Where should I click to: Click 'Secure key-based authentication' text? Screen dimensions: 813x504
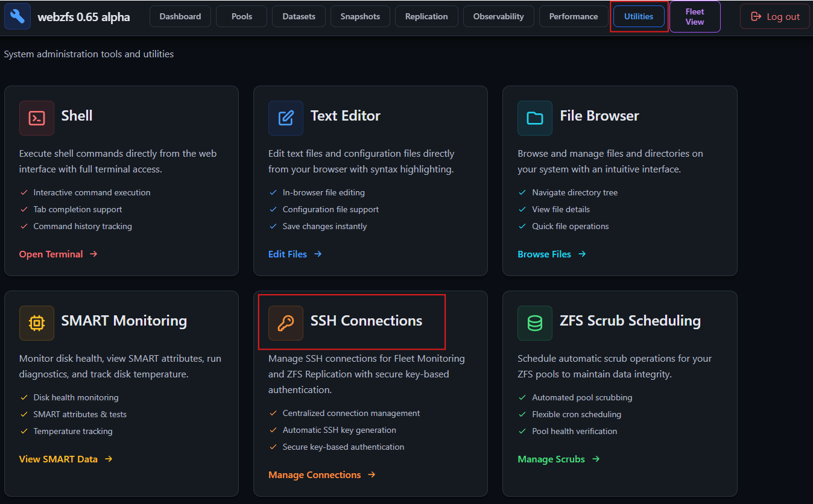click(x=344, y=447)
